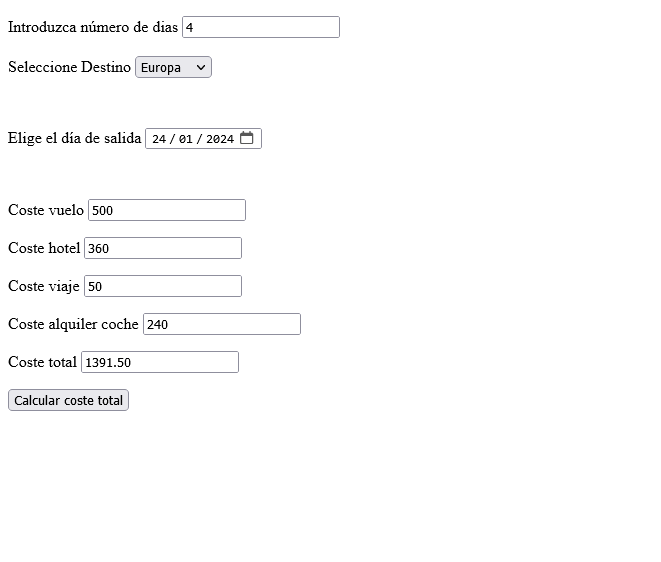Click the Coste alquiler coche label
661x562 pixels.
click(73, 324)
